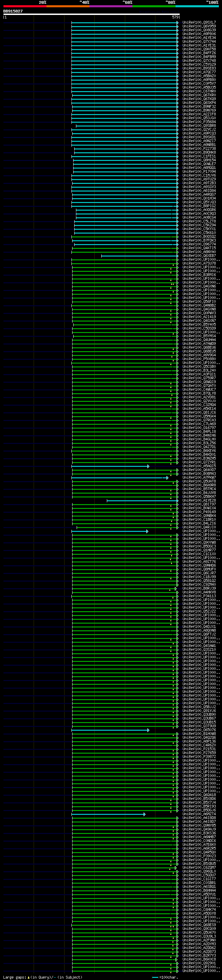The image size is (222, 980).
Task: Select hit UniRef100_A0C9Q3
Action: pos(199,214)
